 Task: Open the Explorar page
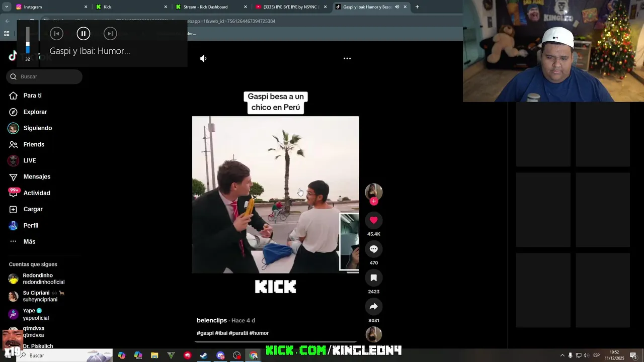coord(35,112)
